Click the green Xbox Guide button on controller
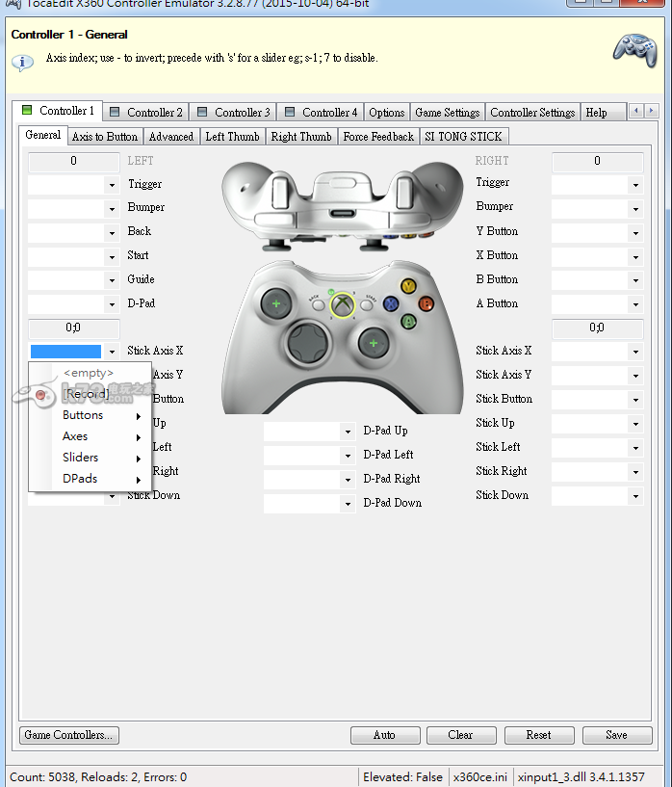 pos(342,305)
